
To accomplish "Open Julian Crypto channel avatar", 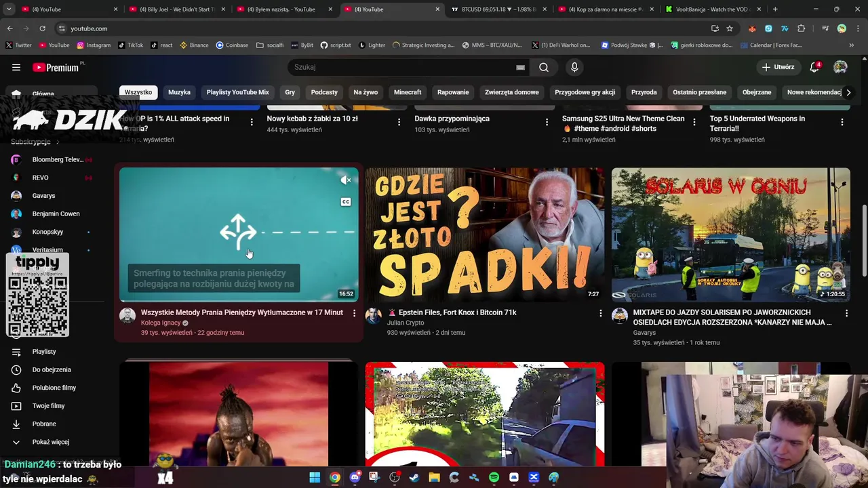I will click(x=373, y=316).
